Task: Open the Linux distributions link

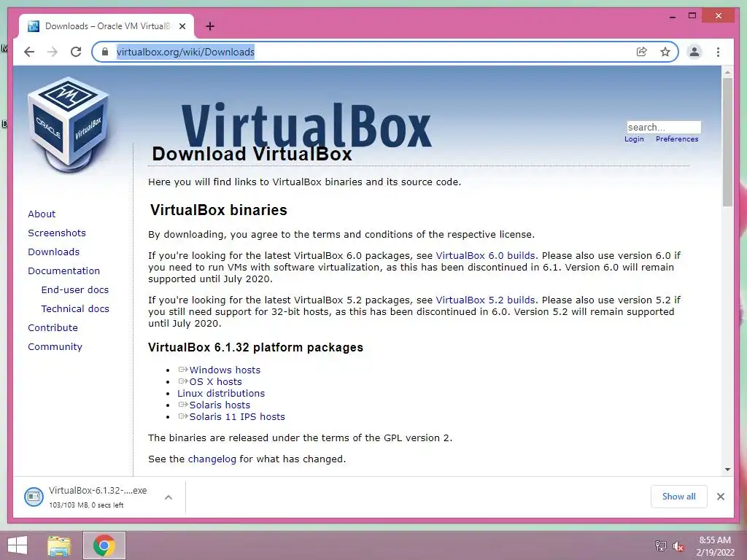Action: (221, 393)
